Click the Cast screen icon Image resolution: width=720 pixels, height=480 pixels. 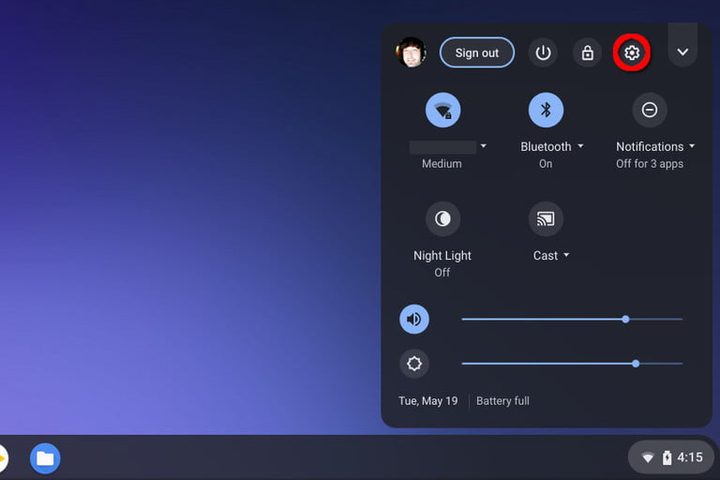tap(546, 219)
